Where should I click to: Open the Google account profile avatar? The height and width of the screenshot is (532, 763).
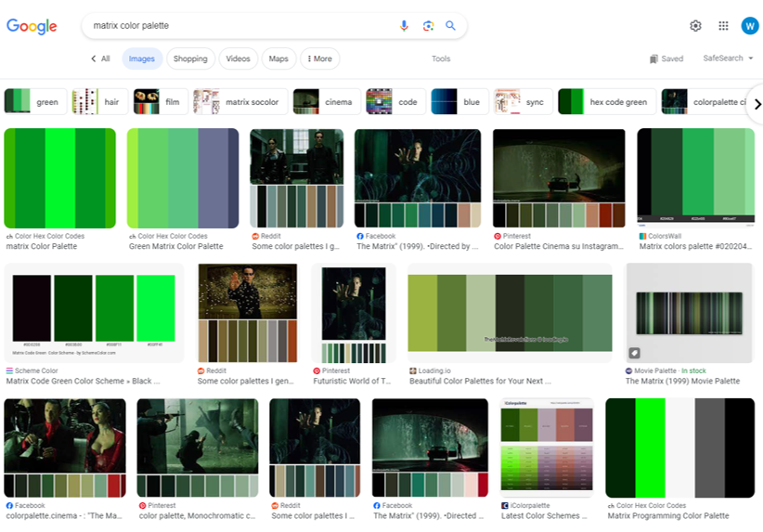(x=749, y=26)
